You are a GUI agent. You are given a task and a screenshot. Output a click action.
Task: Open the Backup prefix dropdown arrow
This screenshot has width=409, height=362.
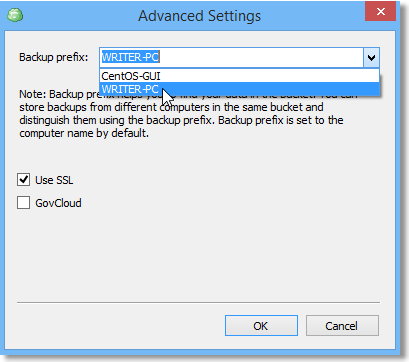[x=371, y=58]
